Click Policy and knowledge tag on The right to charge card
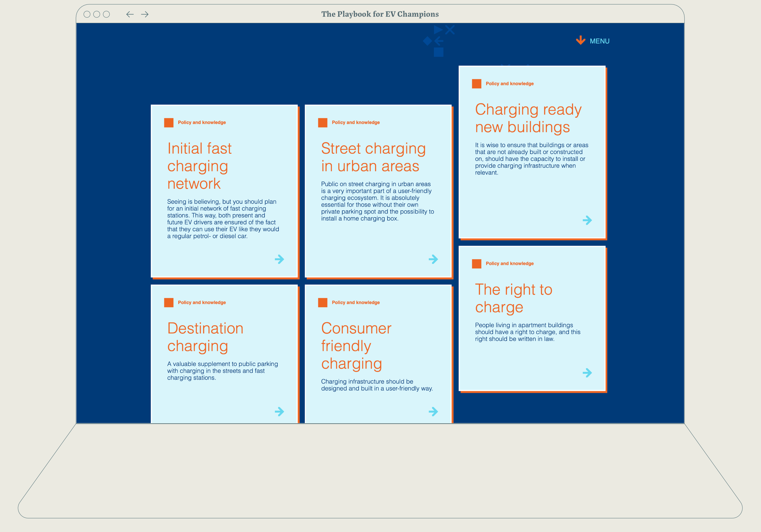Screen dimensions: 761x532 point(510,264)
